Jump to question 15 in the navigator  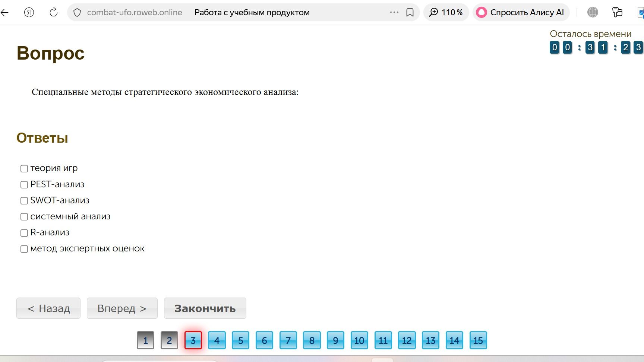(x=478, y=340)
